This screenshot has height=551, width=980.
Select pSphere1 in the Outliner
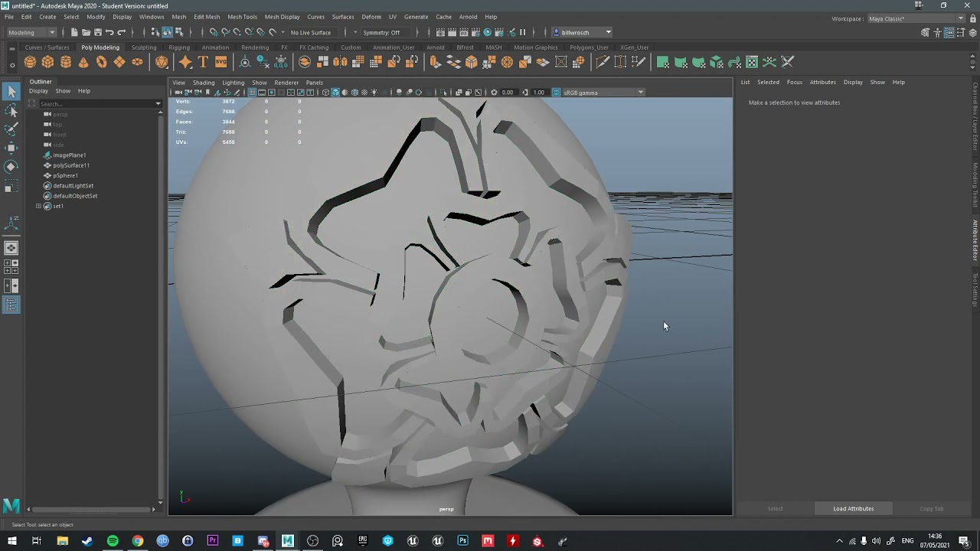point(65,175)
